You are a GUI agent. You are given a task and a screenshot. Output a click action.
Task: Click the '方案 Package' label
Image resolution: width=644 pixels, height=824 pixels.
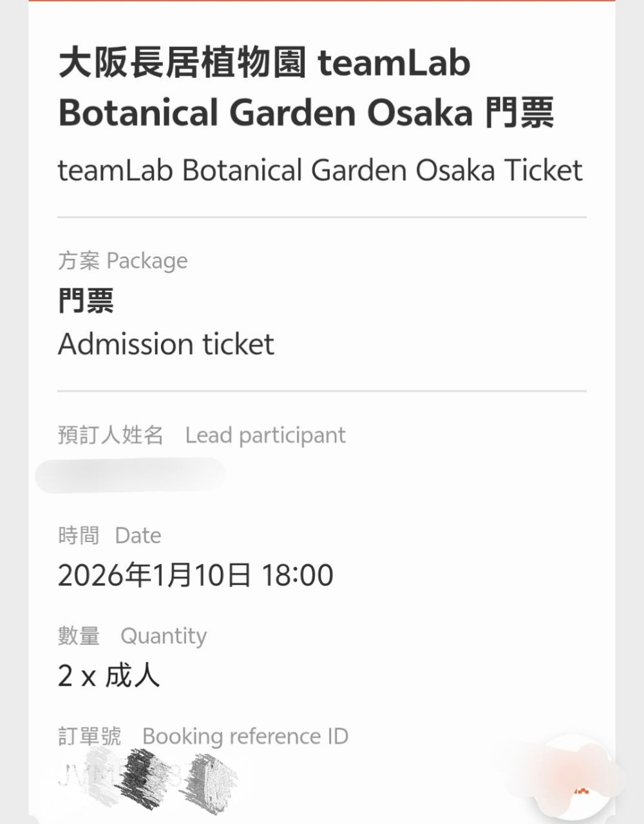pos(123,261)
